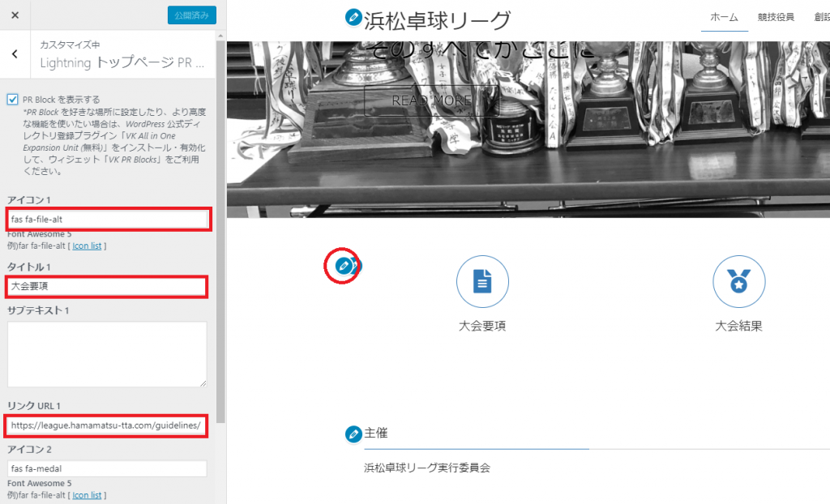Click the customizer sidebar vertical scrollbar
This screenshot has width=830, height=504.
tap(220, 243)
